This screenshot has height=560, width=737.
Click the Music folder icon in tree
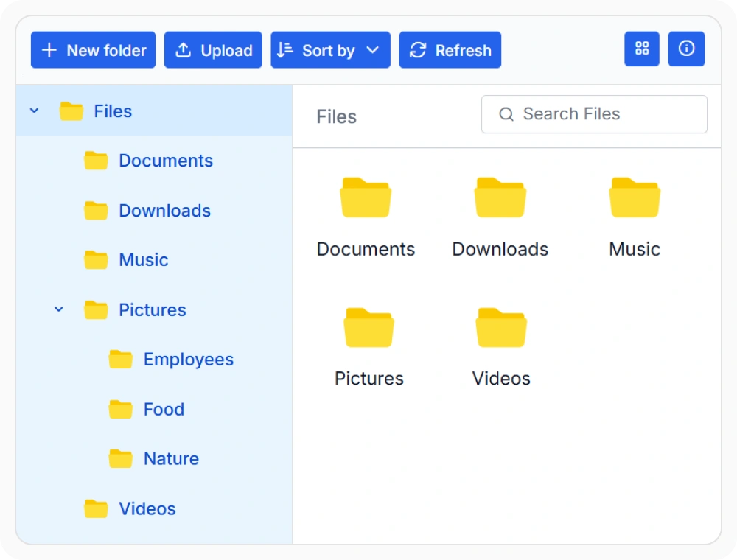coord(96,259)
